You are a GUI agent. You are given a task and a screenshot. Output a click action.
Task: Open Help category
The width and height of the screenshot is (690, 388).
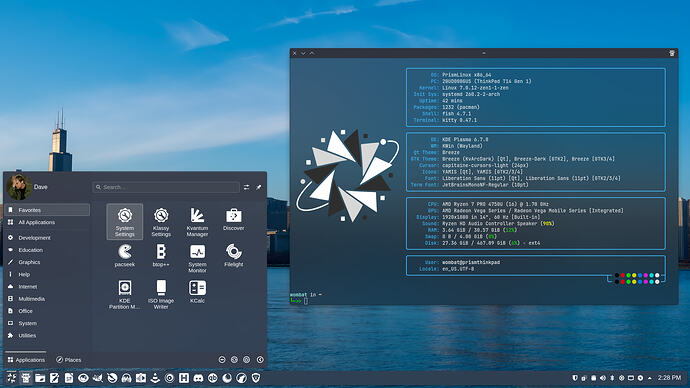click(x=48, y=274)
